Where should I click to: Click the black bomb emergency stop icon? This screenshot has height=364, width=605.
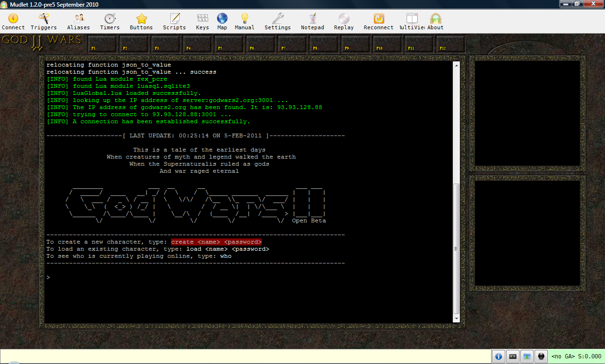pos(542,356)
